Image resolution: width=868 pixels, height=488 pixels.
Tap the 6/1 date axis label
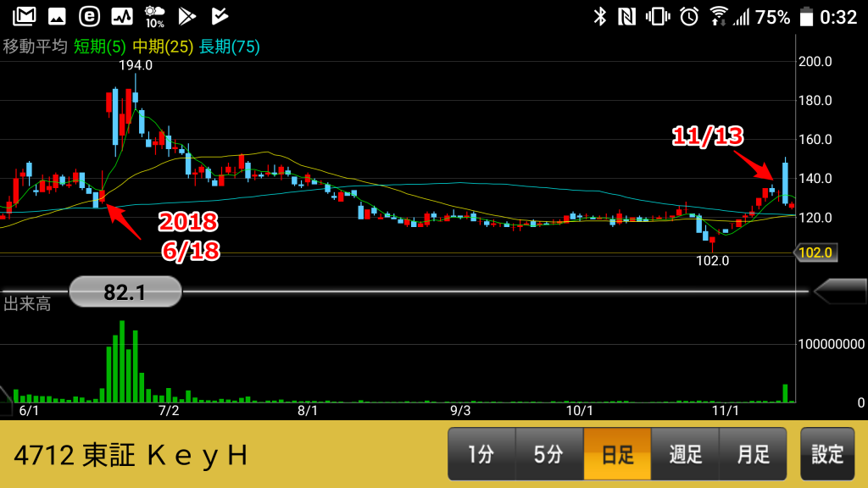click(x=29, y=411)
